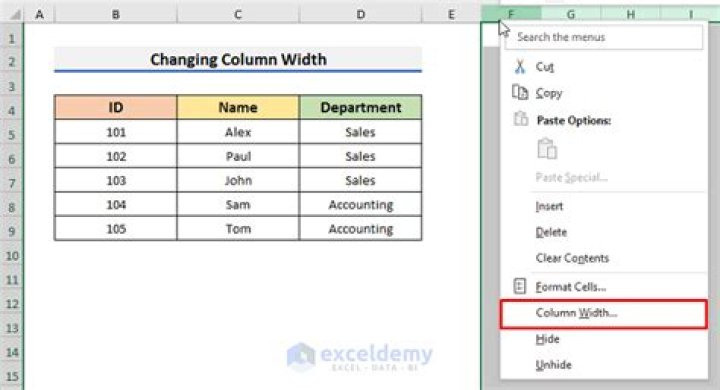The image size is (720, 390).
Task: Click cell containing 105
Action: (x=115, y=228)
